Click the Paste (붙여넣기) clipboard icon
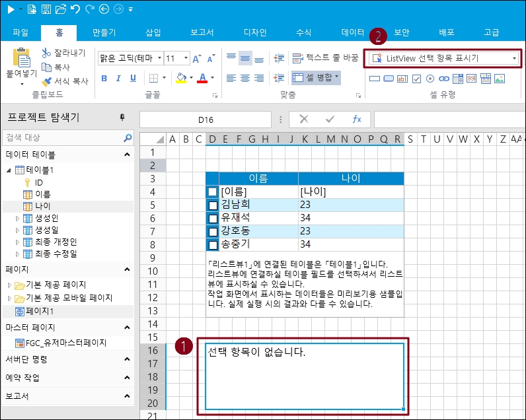The image size is (526, 420). (21, 59)
